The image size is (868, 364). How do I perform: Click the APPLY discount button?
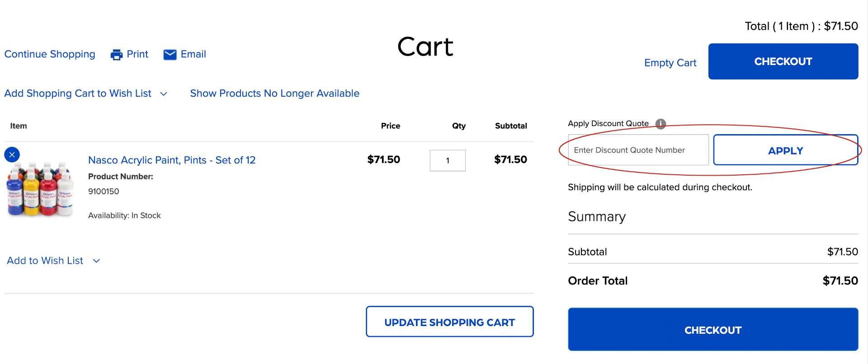[x=785, y=150]
